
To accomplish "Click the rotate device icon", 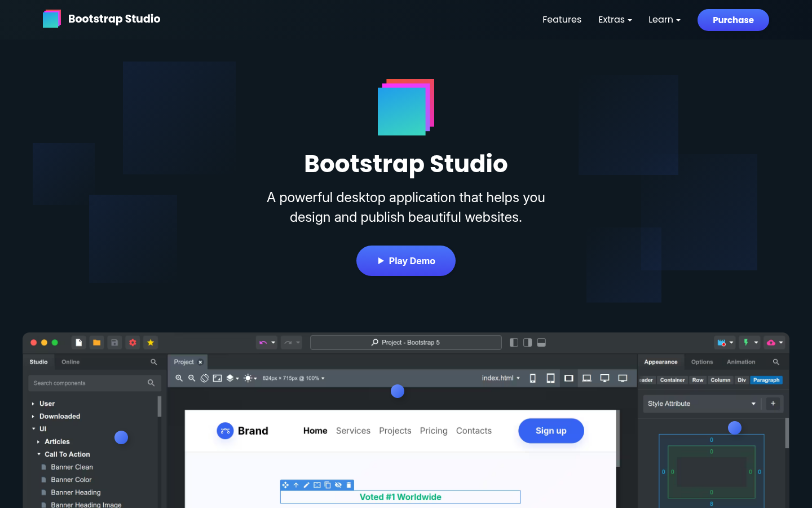I will coord(205,378).
